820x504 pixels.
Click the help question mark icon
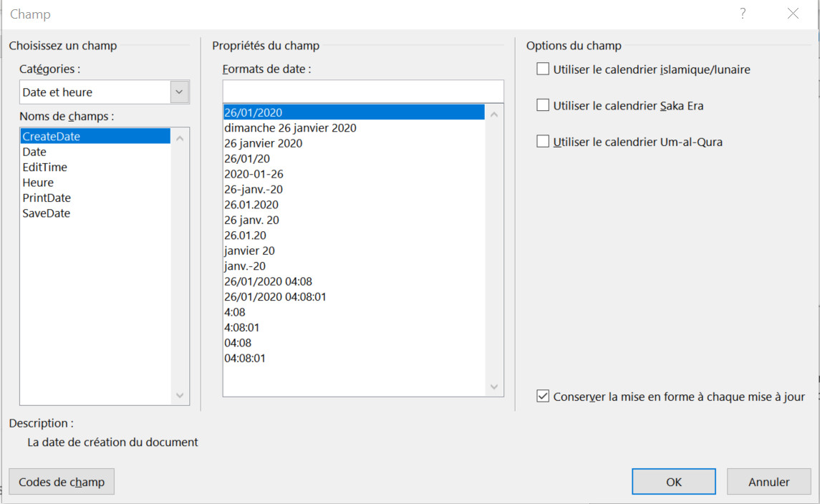point(743,14)
